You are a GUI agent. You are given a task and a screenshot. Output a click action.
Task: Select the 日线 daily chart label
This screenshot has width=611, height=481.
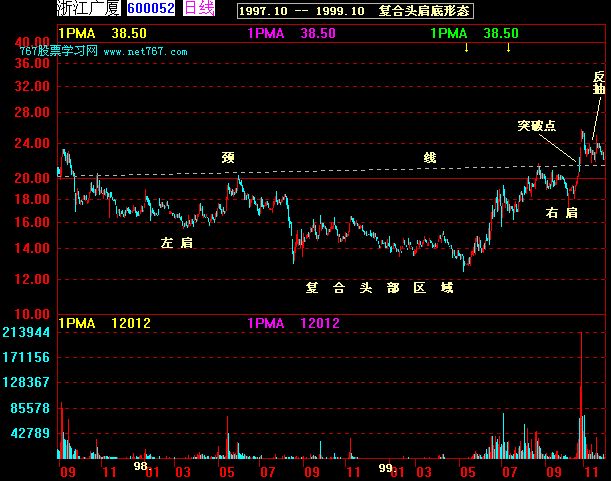click(199, 8)
